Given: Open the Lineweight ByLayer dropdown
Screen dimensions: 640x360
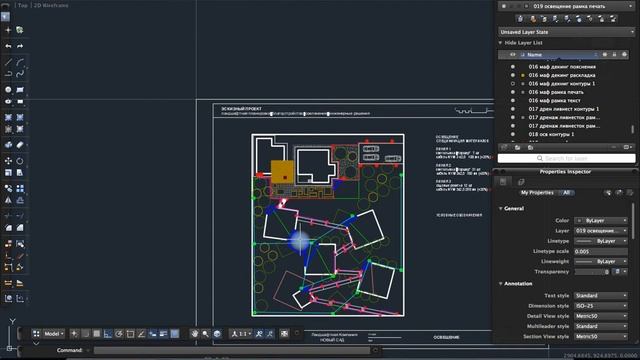Looking at the screenshot, I should (x=601, y=261).
